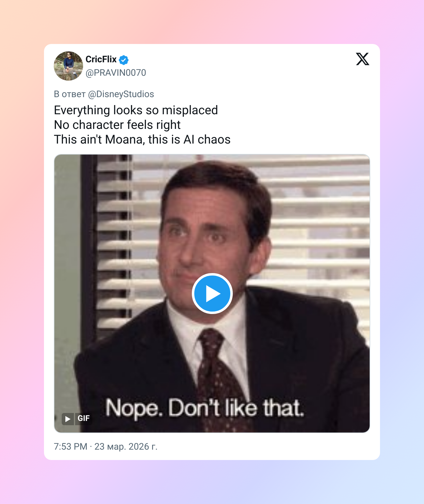Click the gradient background outside the tweet card
This screenshot has width=424, height=504.
21,244
